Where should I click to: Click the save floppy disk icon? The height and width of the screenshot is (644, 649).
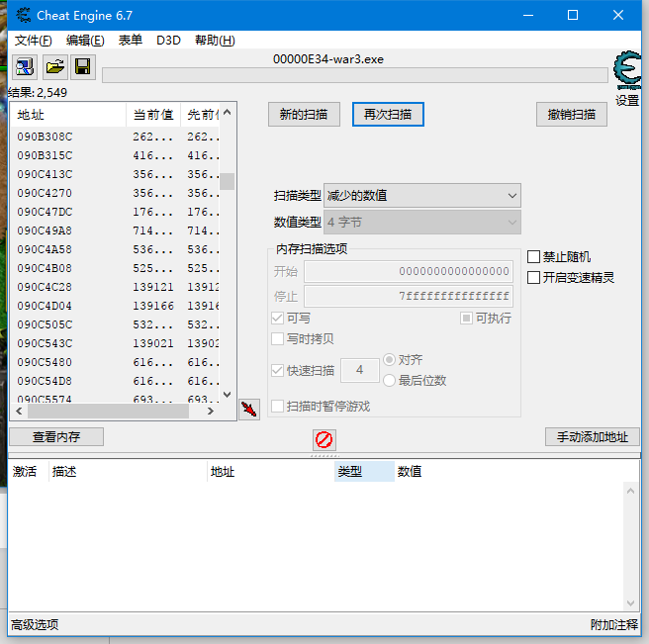(83, 67)
